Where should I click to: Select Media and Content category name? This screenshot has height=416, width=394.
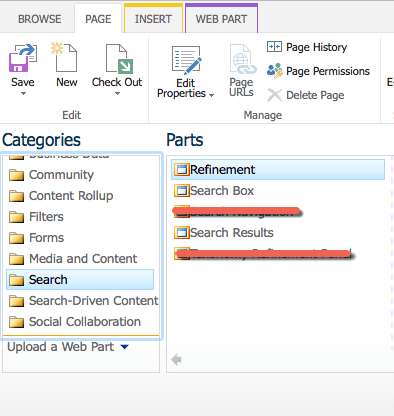click(83, 259)
